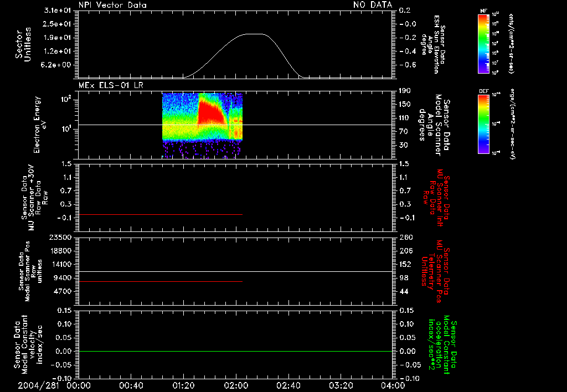Click the red high-flux spectrogram region
The width and height of the screenshot is (567, 392).
(212, 113)
